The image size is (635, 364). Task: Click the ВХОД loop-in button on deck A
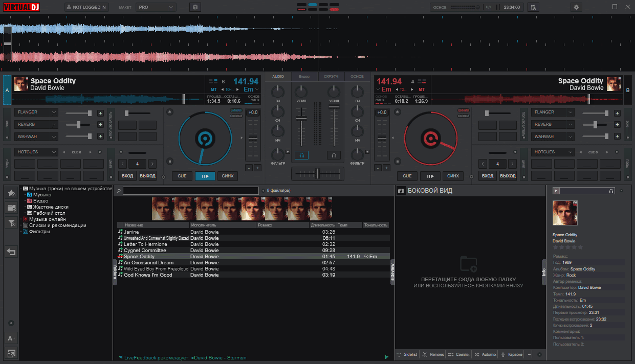[x=127, y=176]
